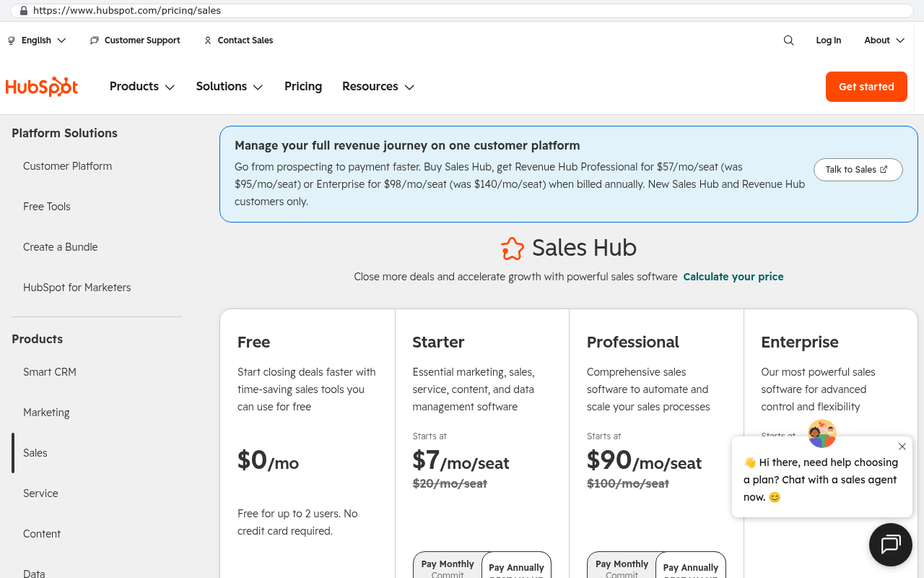The image size is (924, 578).
Task: Go to the Pricing page
Action: (303, 87)
